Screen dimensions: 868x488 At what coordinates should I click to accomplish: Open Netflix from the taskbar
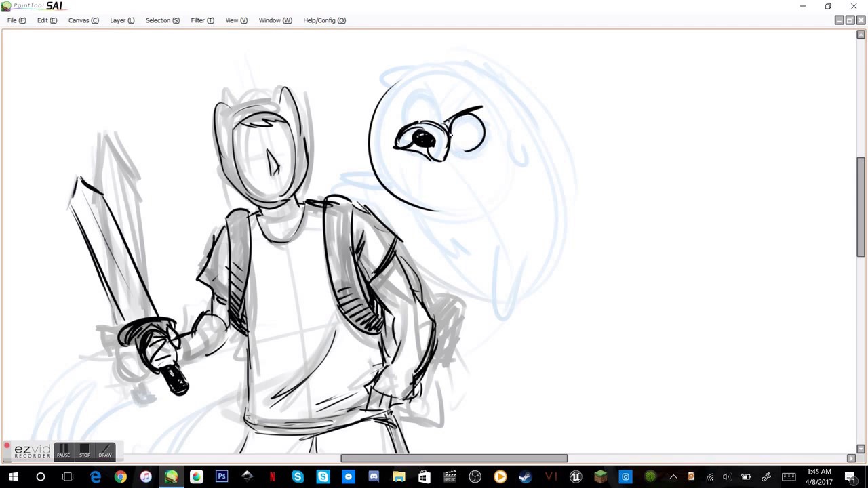coord(272,476)
